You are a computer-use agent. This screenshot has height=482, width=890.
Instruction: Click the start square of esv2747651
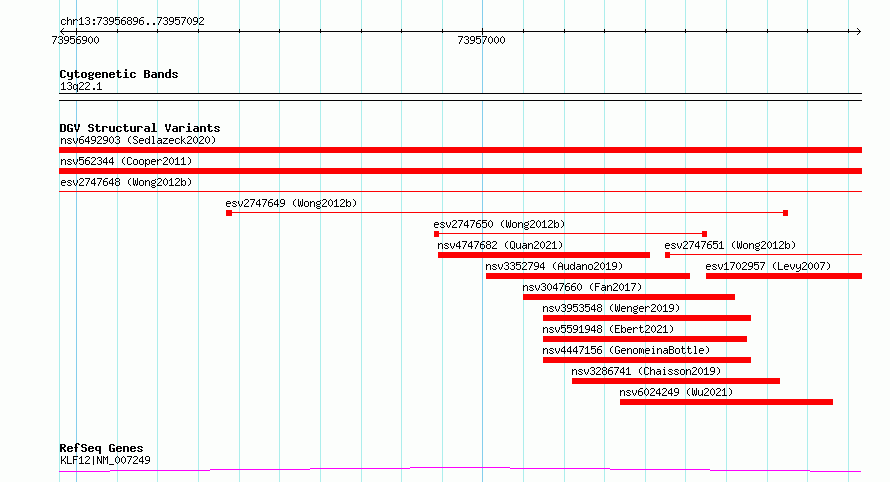668,255
